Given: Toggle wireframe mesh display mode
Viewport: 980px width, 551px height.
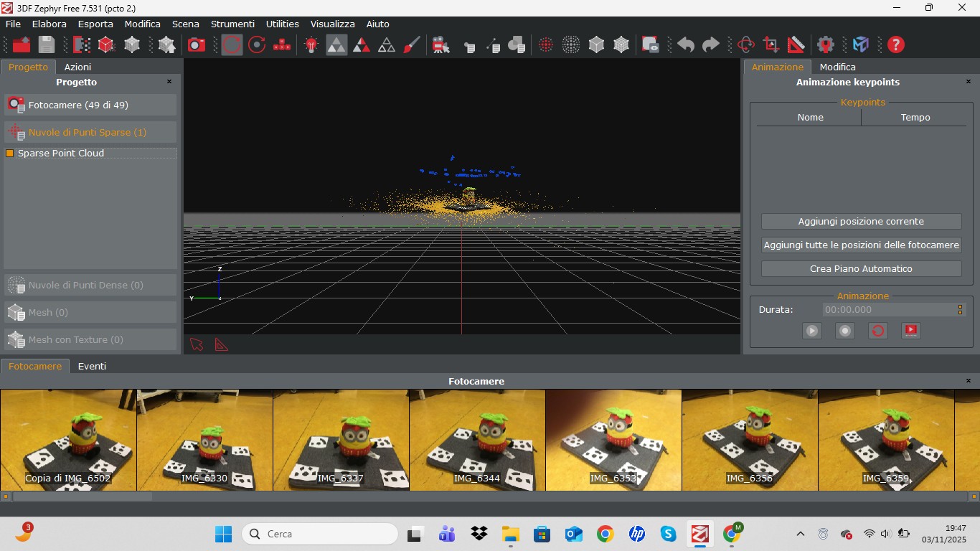Looking at the screenshot, I should [621, 44].
